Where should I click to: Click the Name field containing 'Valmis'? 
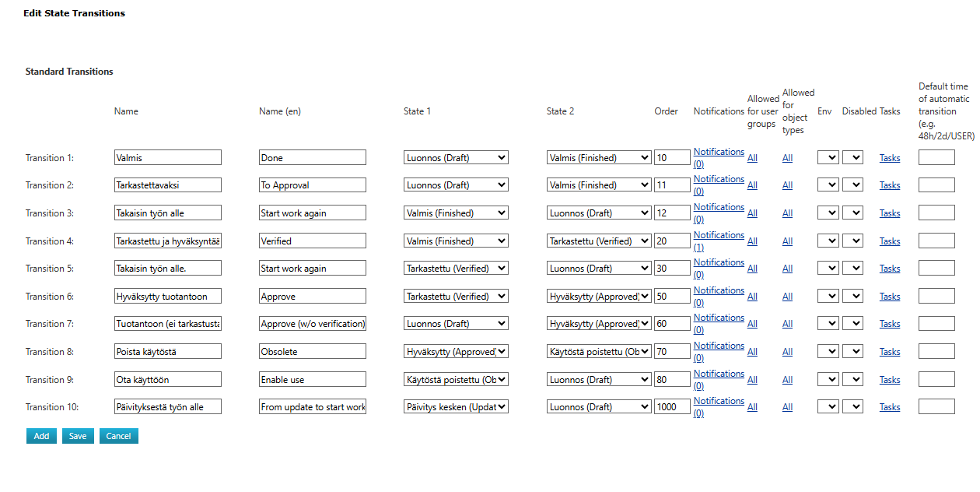[167, 158]
